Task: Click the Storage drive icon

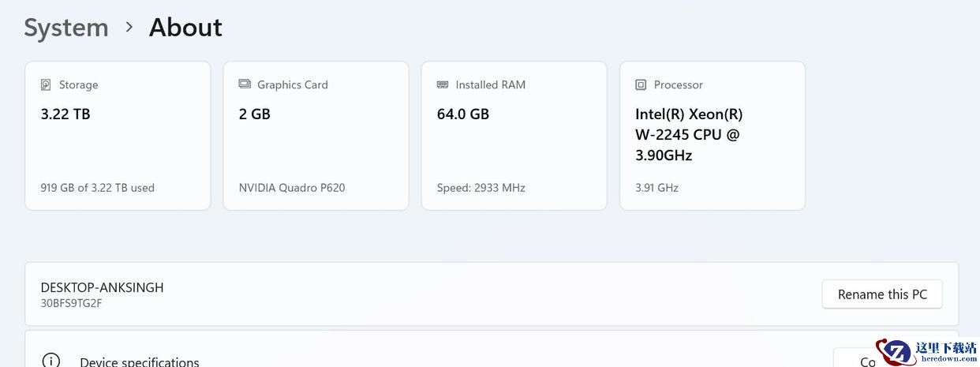Action: (x=46, y=84)
